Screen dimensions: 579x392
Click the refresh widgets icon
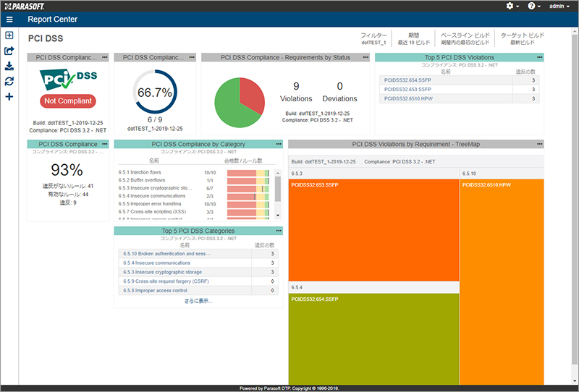click(9, 81)
